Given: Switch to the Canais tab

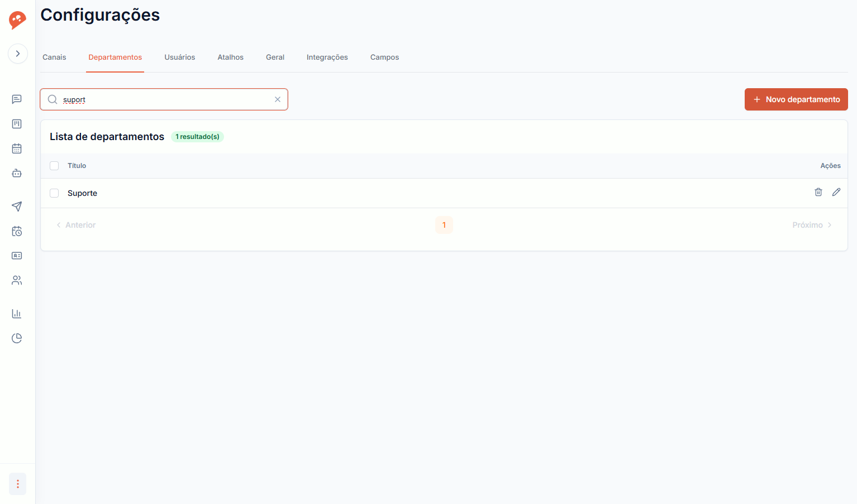Looking at the screenshot, I should coord(54,57).
